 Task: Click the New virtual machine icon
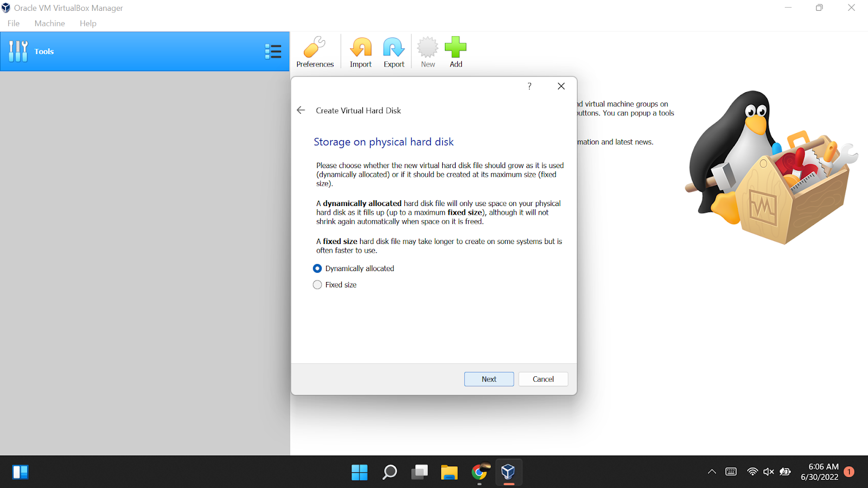point(427,52)
